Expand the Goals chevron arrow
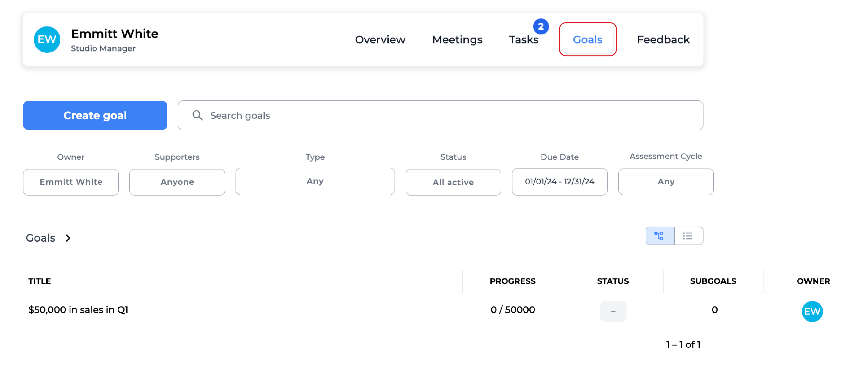 tap(68, 238)
